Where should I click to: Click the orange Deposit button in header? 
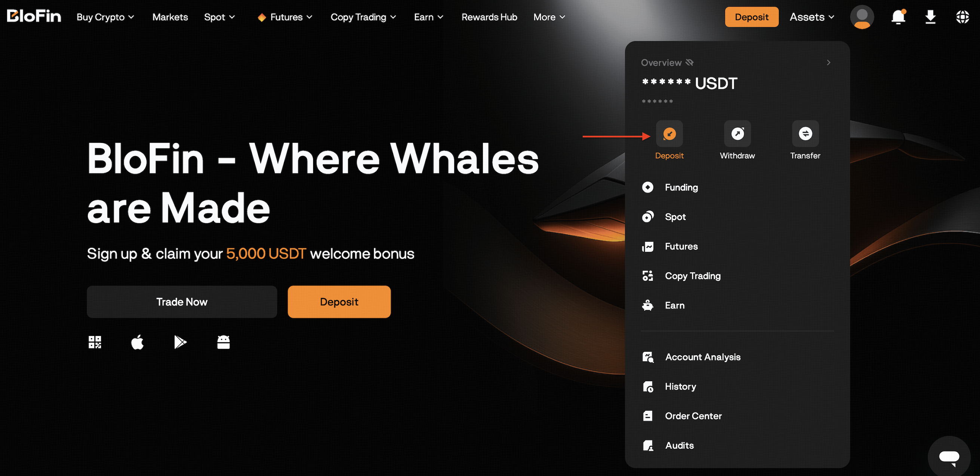751,17
